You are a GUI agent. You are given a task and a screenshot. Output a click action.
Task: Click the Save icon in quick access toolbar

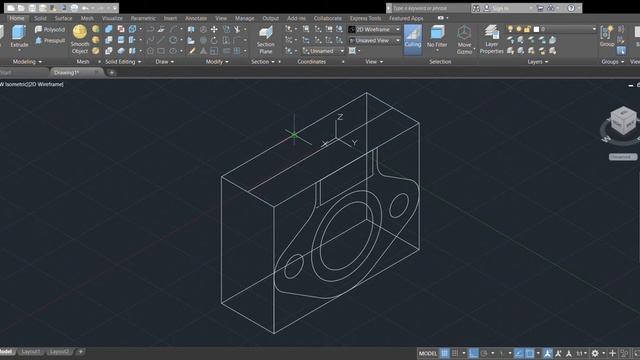click(32, 8)
